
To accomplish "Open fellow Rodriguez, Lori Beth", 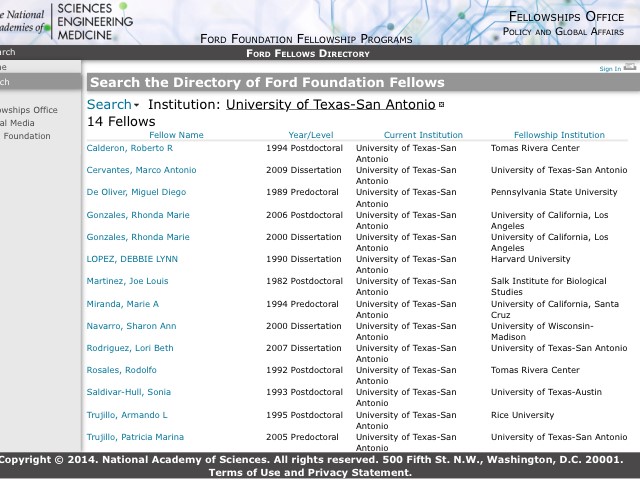I will (x=130, y=348).
